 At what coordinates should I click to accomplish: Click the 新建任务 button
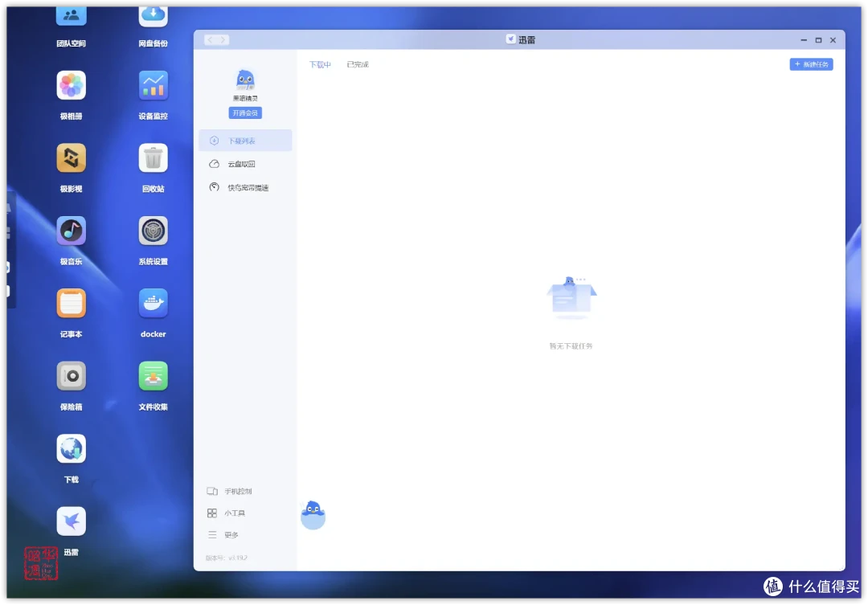[811, 64]
